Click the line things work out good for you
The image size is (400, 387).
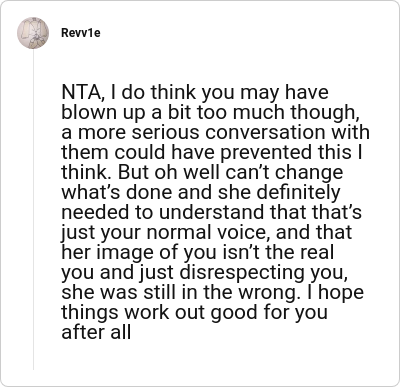[194, 312]
